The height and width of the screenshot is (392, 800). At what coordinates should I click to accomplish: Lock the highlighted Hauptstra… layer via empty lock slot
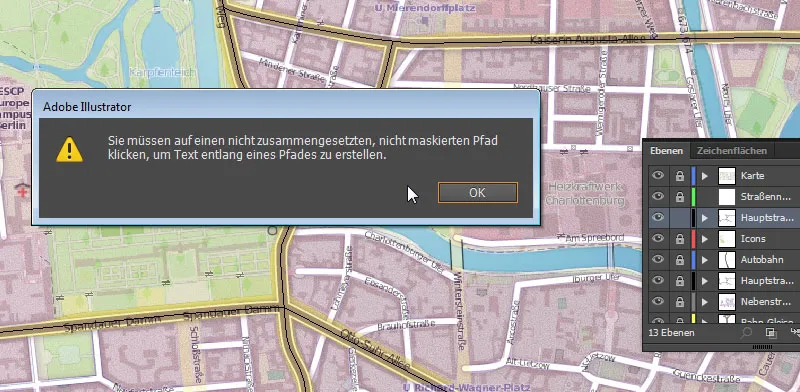tap(680, 217)
